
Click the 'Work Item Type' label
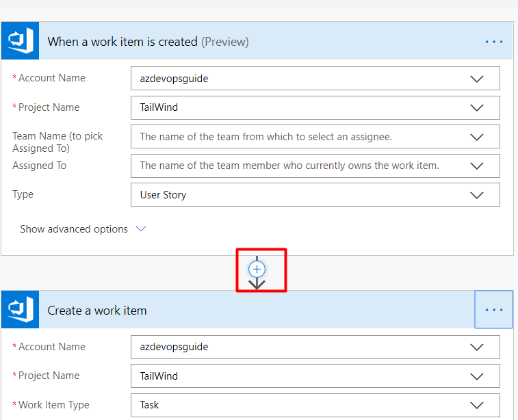click(x=53, y=405)
